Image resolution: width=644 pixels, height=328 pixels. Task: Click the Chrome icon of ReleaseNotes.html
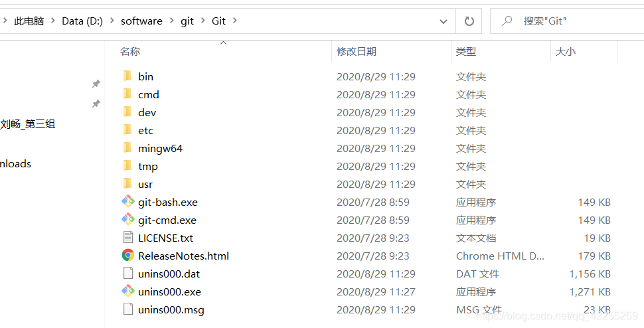[128, 256]
